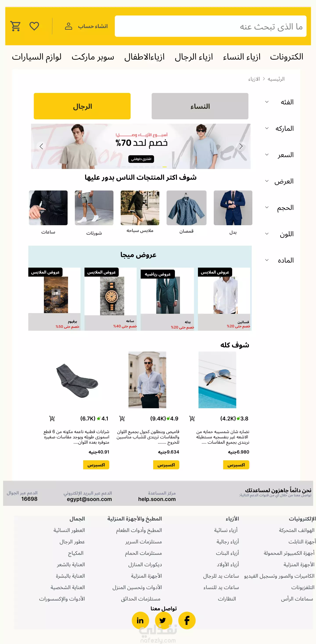Click the wishlist heart icon
The height and width of the screenshot is (644, 316).
(34, 26)
